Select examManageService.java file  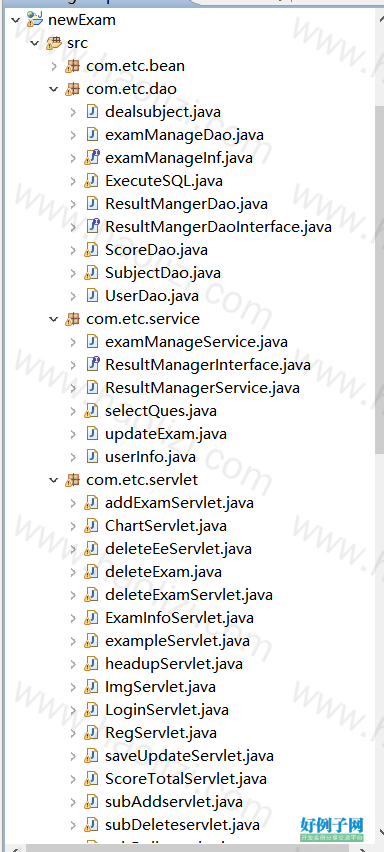tap(196, 342)
